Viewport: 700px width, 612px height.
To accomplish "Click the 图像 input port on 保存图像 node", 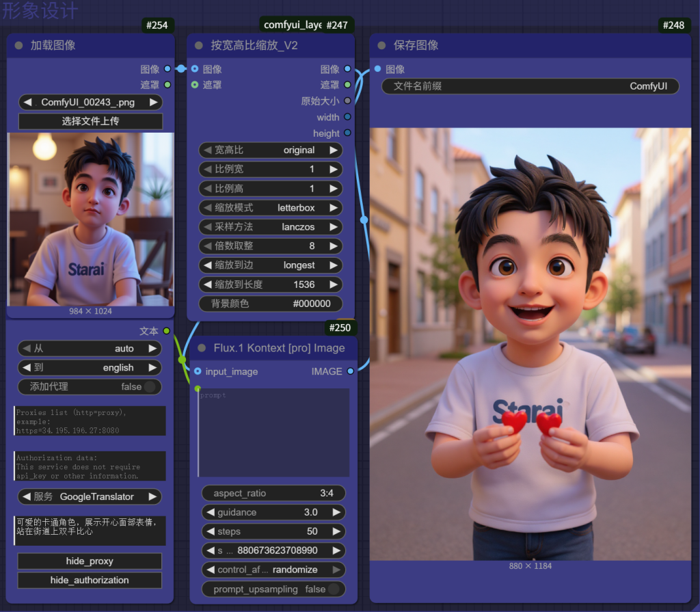I will (377, 69).
